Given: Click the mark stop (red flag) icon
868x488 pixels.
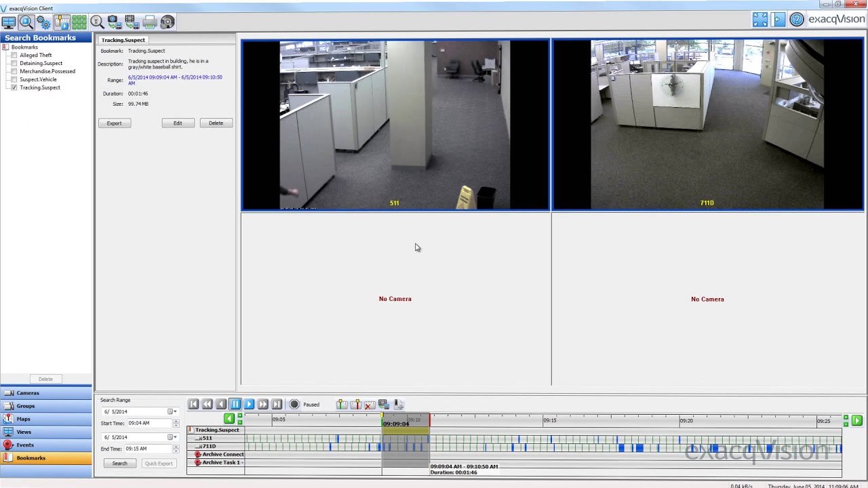Looking at the screenshot, I should coord(355,404).
